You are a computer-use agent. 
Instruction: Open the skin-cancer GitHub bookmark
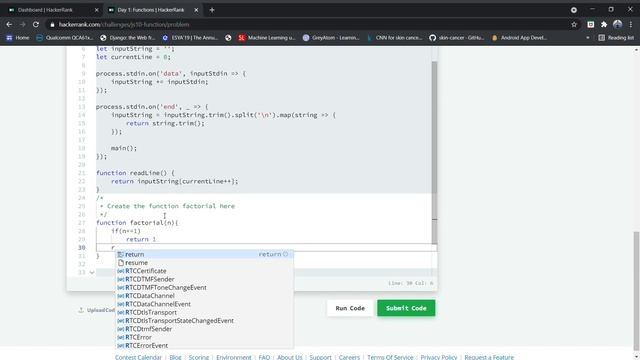tap(457, 38)
